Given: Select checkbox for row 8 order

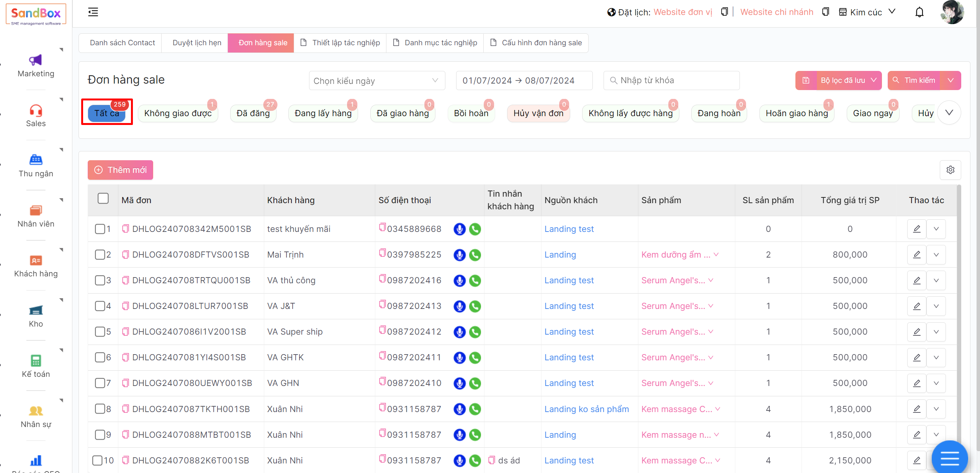Looking at the screenshot, I should [x=100, y=409].
